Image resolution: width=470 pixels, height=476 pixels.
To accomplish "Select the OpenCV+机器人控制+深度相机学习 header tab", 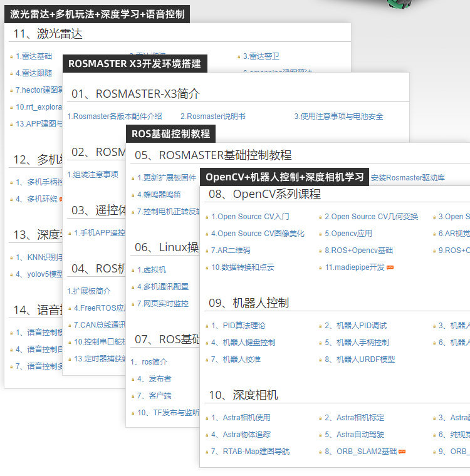I will (285, 177).
